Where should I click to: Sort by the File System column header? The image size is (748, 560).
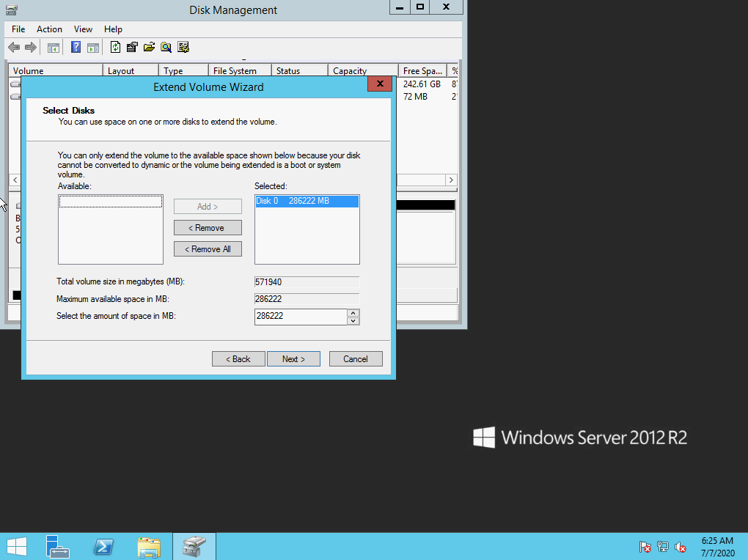[240, 70]
